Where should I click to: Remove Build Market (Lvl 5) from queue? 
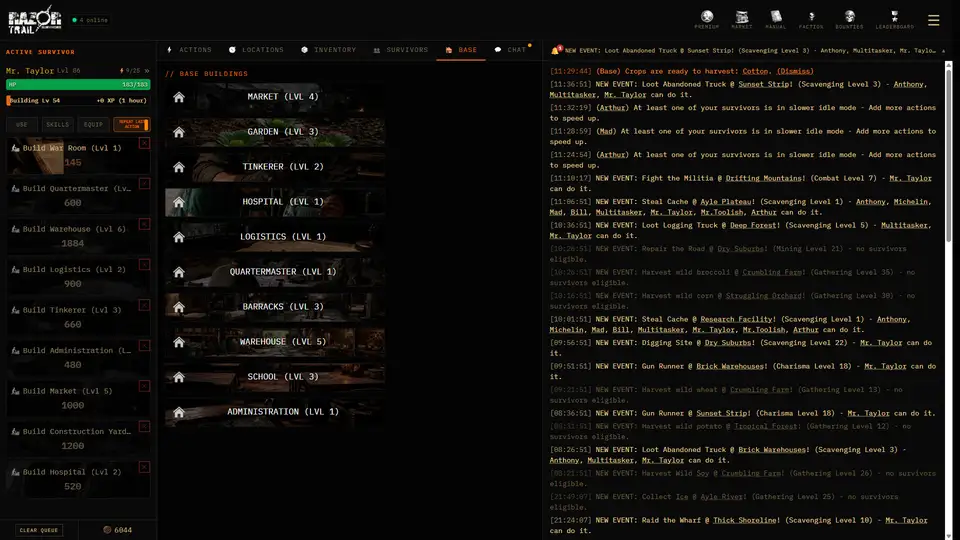tap(144, 386)
